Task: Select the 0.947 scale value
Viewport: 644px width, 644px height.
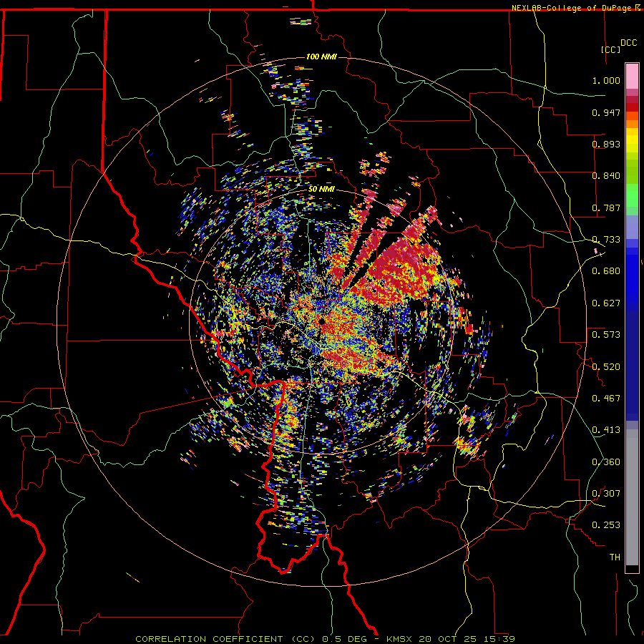Action: (x=606, y=112)
